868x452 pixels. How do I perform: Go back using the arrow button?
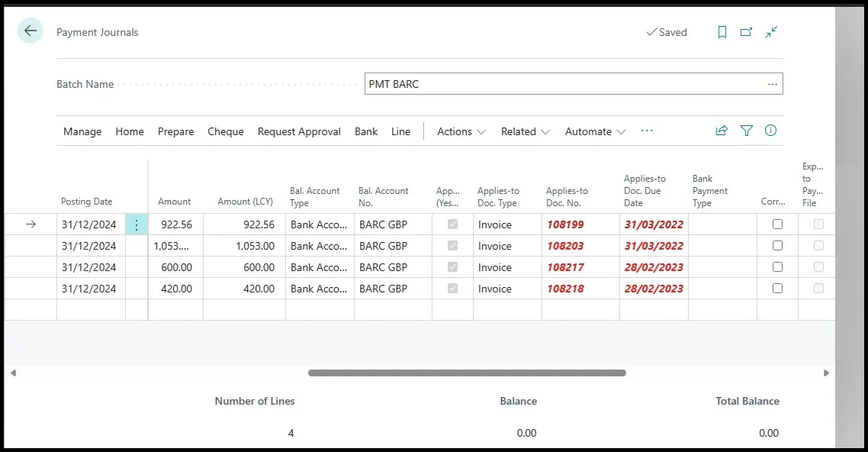(31, 31)
